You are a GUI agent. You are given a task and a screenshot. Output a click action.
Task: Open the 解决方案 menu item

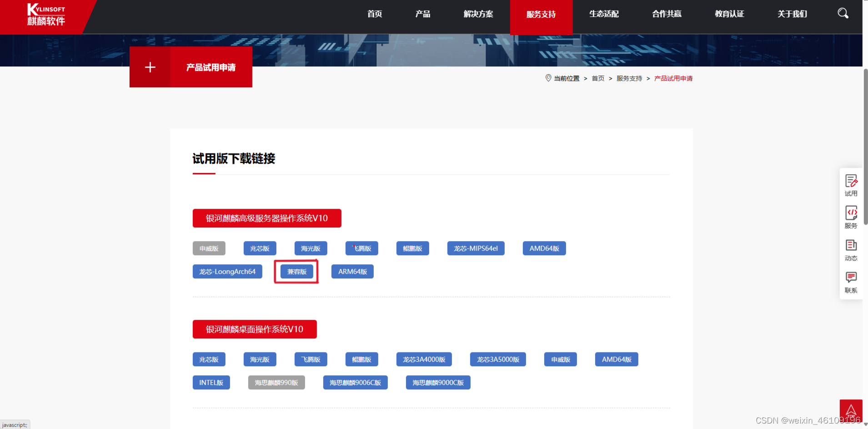pyautogui.click(x=478, y=14)
